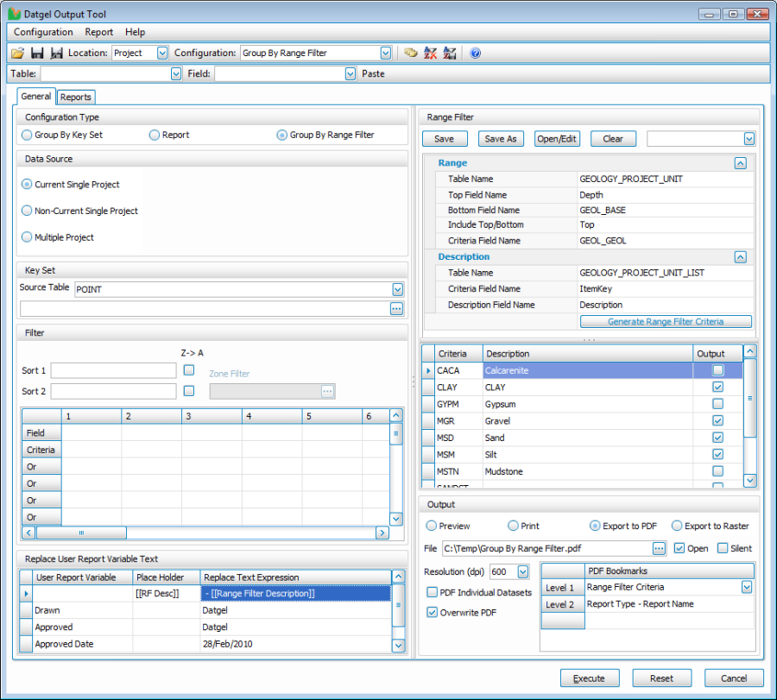This screenshot has width=777, height=700.
Task: Click the ellipsis button beside the output file path
Action: (x=660, y=548)
